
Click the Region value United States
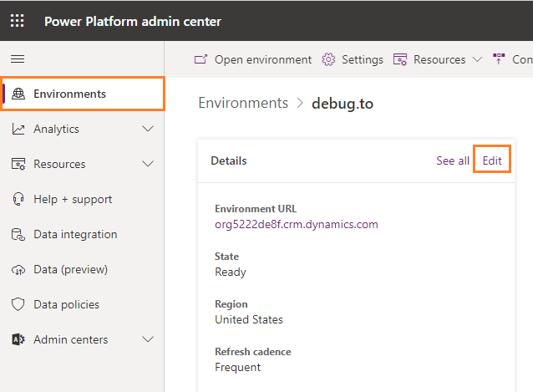(249, 319)
